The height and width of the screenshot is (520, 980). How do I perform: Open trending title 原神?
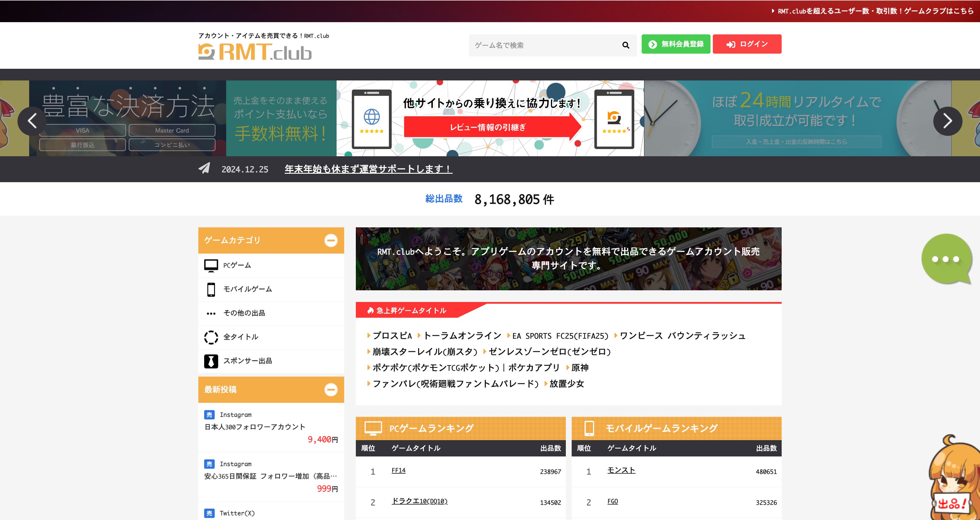[x=580, y=368]
